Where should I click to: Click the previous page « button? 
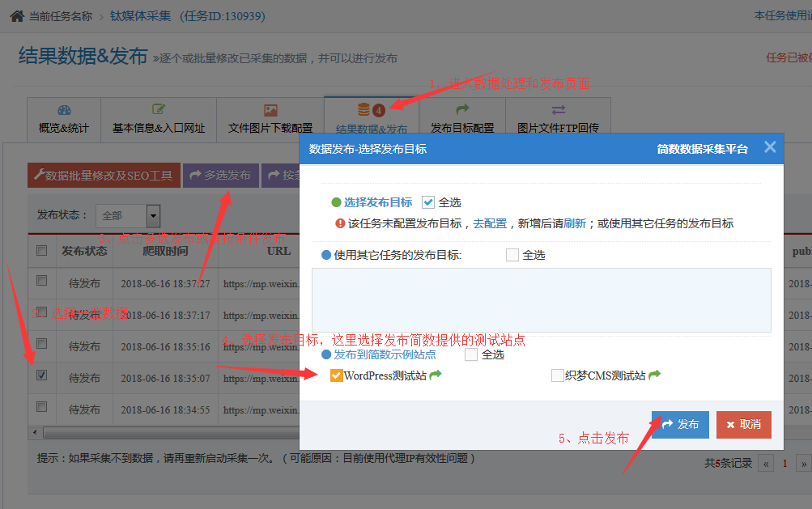tap(765, 464)
